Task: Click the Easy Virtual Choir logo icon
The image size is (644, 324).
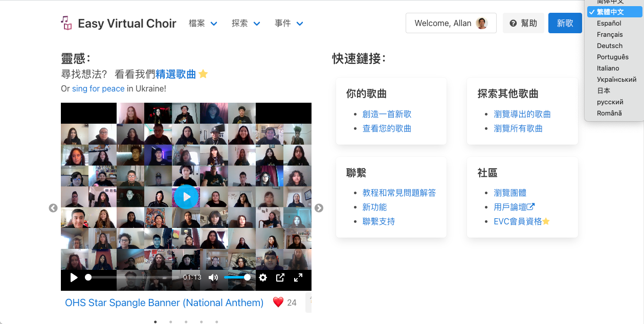Action: coord(66,23)
